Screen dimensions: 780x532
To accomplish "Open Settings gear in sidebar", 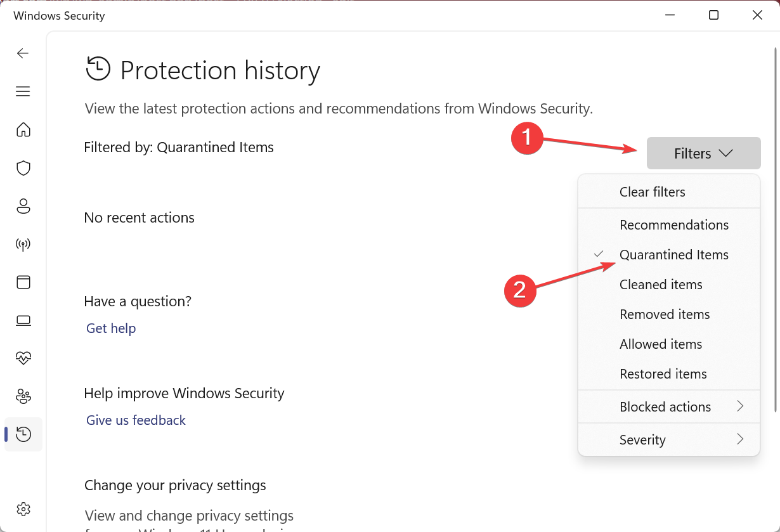I will [23, 509].
